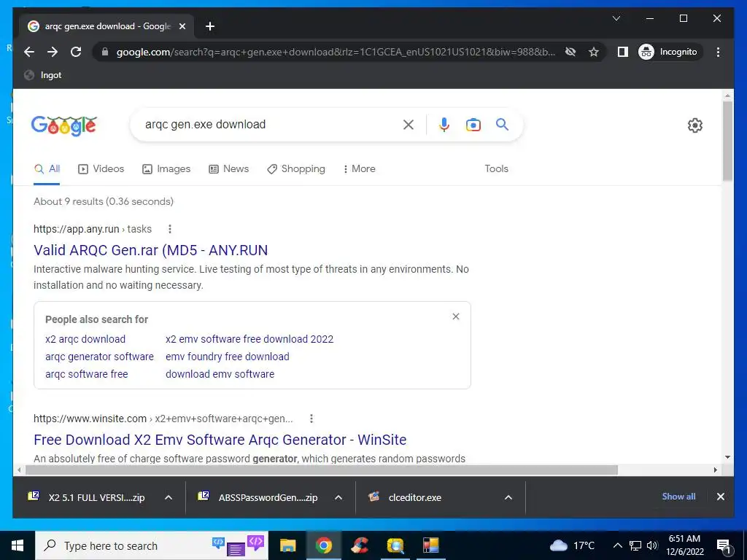Click the third-party cookies blocked eye icon
The image size is (747, 560).
coord(570,52)
